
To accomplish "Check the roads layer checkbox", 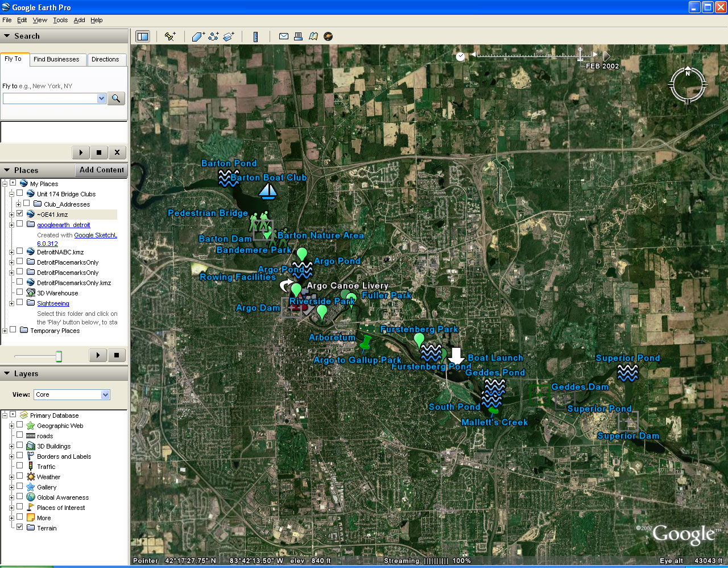I will 20,435.
